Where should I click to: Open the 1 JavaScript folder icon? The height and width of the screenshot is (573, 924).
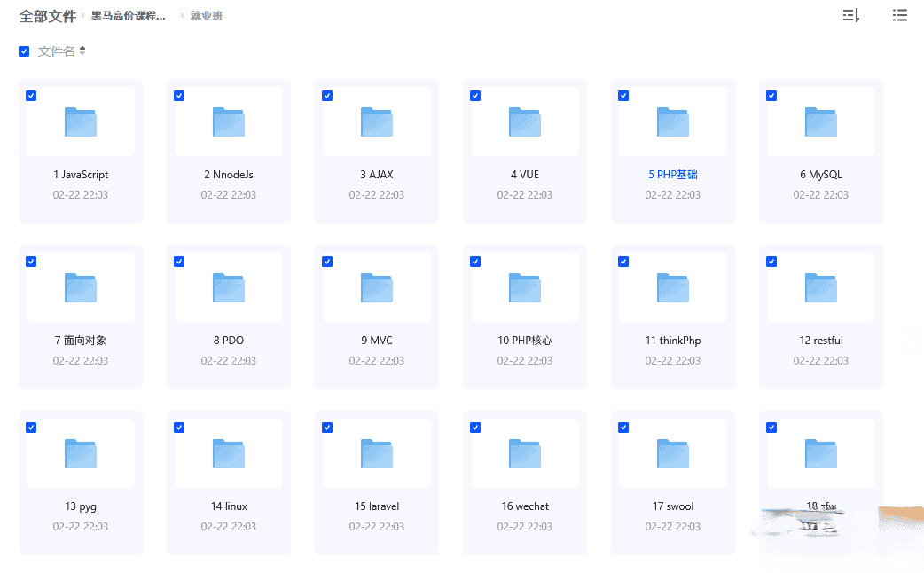[x=81, y=122]
